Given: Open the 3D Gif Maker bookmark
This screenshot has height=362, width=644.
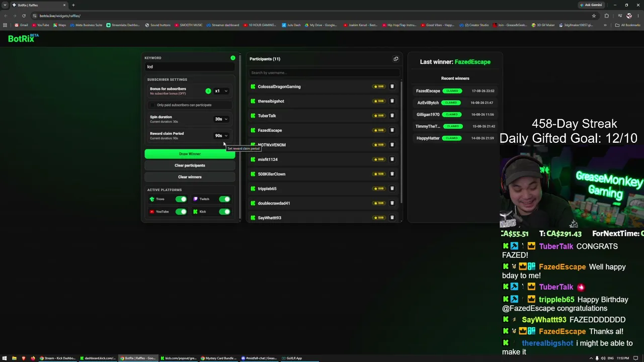Looking at the screenshot, I should point(543,25).
